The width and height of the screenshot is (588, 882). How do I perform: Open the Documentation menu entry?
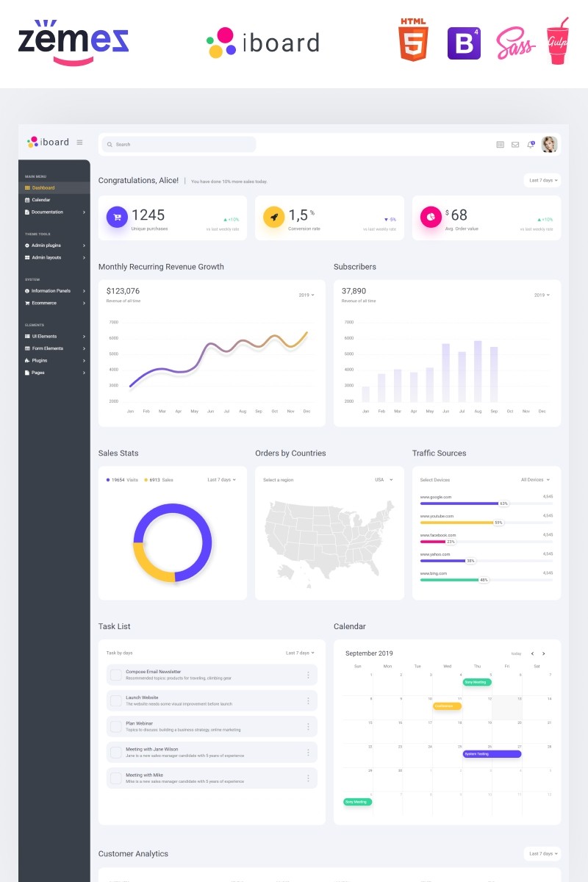tap(46, 212)
